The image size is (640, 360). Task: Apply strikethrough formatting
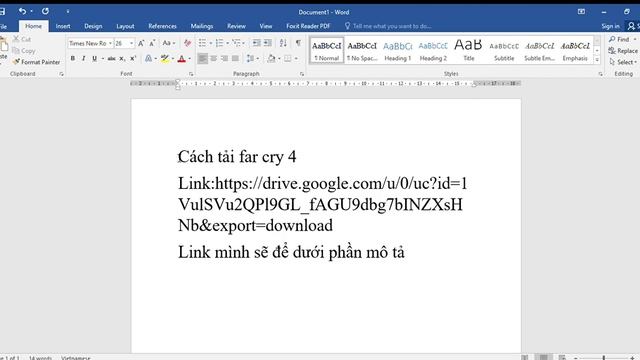[111, 59]
